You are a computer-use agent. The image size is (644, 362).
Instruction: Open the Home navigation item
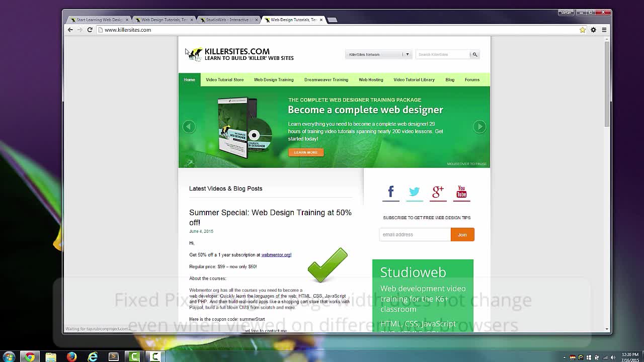[x=189, y=79]
